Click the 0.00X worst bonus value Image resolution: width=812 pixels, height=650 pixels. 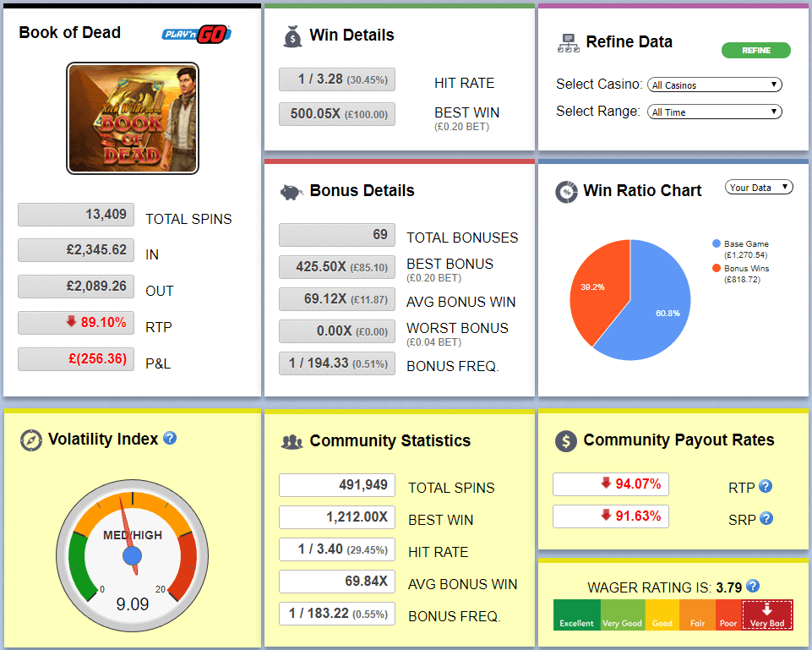337,331
